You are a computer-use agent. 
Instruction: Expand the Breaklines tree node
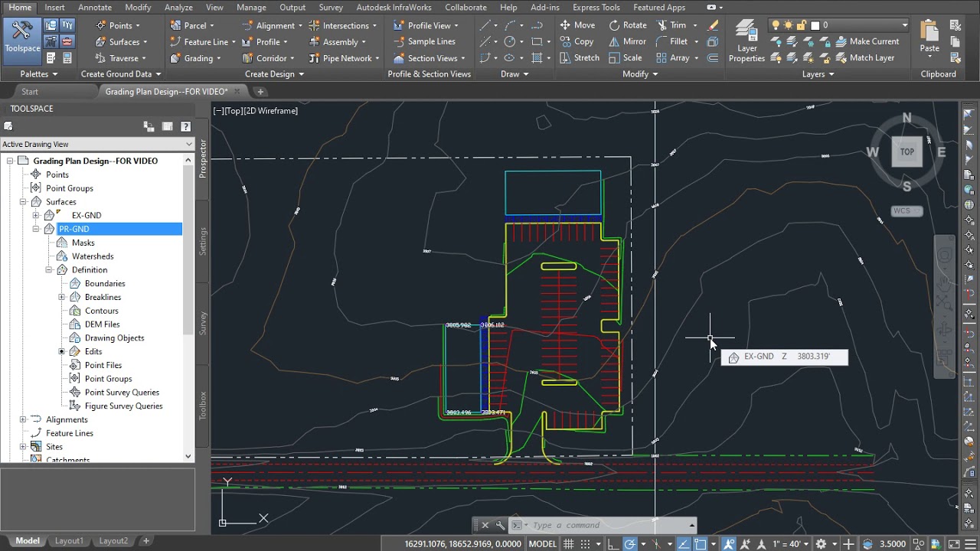click(x=62, y=297)
